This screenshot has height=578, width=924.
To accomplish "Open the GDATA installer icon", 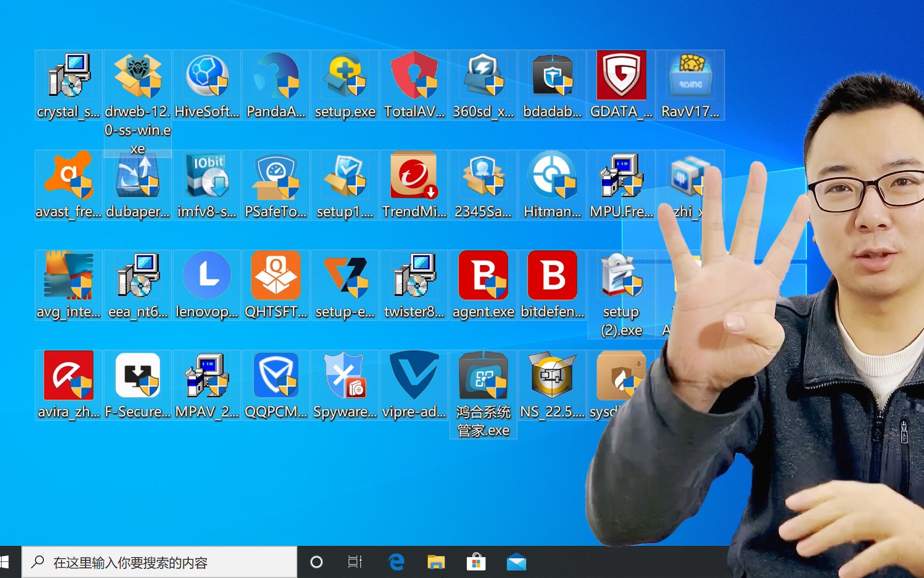I will click(x=621, y=75).
